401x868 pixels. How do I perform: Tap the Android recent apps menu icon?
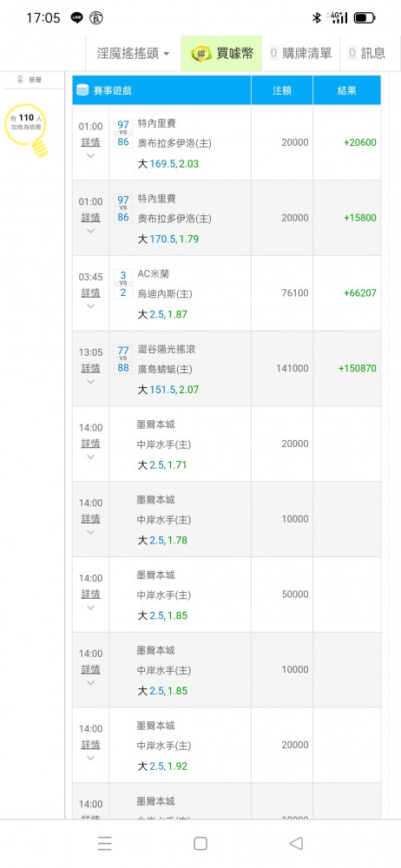tap(105, 843)
